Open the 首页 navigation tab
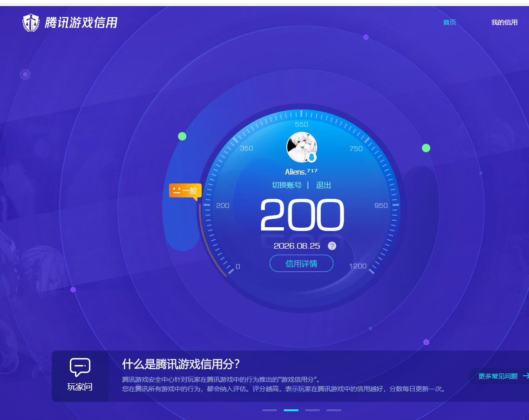529x420 pixels. coord(449,22)
